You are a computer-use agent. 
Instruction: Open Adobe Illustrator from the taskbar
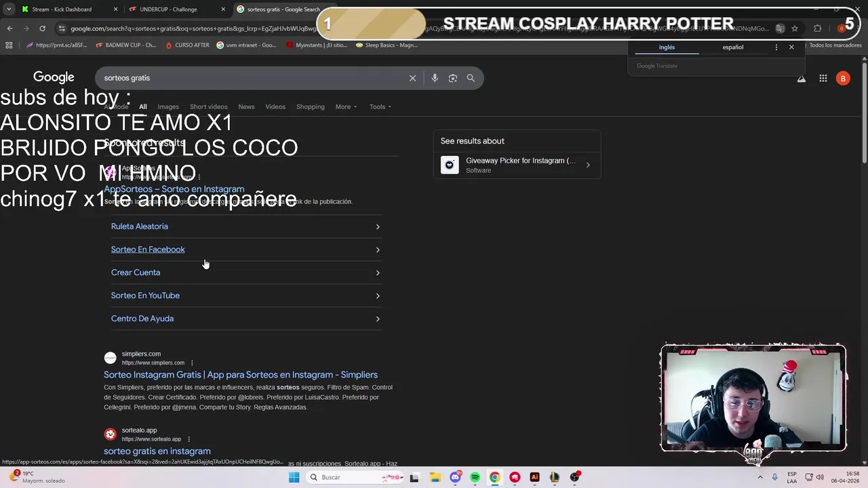pyautogui.click(x=534, y=477)
